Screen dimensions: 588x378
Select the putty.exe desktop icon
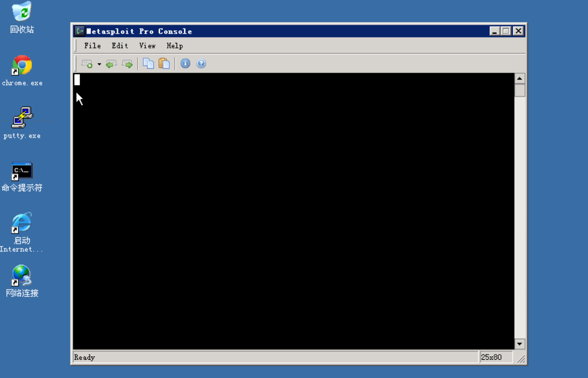click(22, 123)
